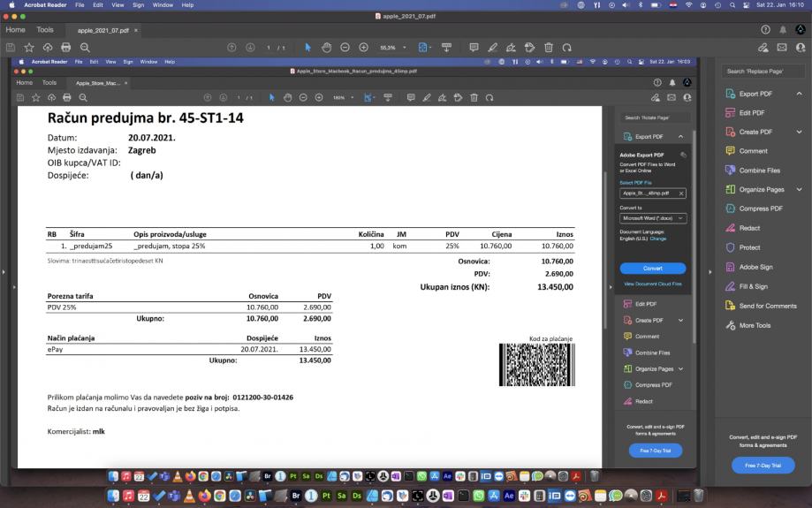Screen dimensions: 812x508
Task: Open the Microsoft Word (*.docx) format dropdown
Action: 653,217
